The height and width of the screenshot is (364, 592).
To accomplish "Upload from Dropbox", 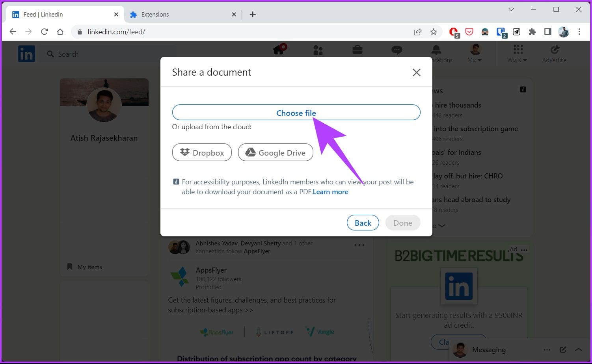I will pyautogui.click(x=202, y=152).
